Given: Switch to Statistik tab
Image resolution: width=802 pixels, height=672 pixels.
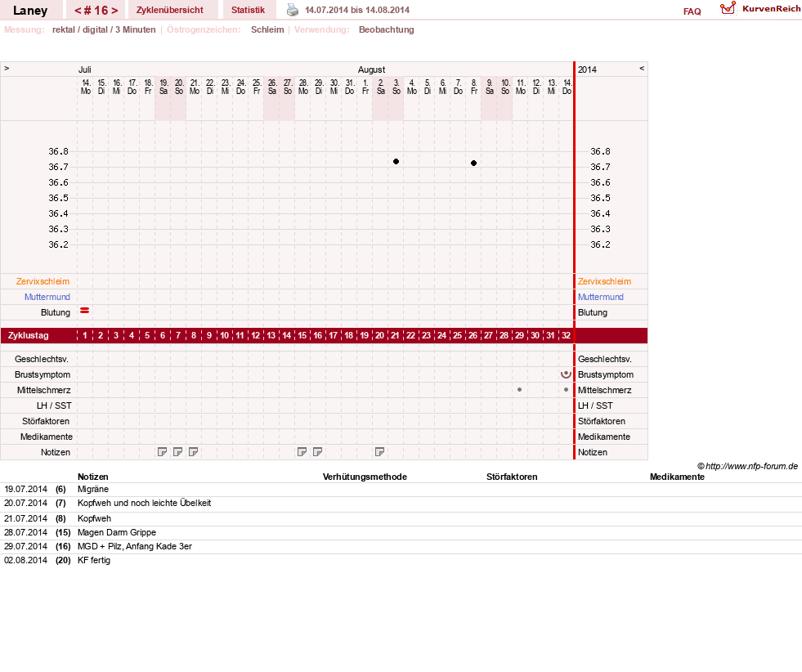Looking at the screenshot, I should 248,11.
